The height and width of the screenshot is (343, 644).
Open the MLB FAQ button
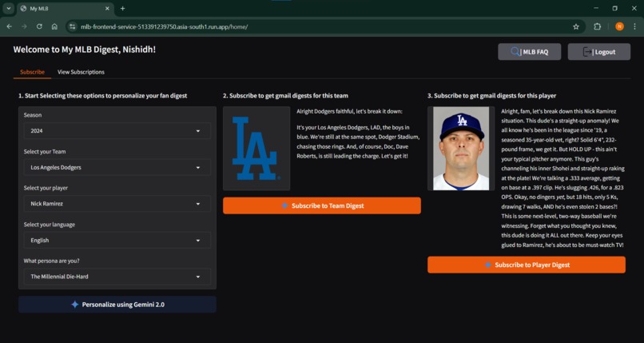coord(530,52)
